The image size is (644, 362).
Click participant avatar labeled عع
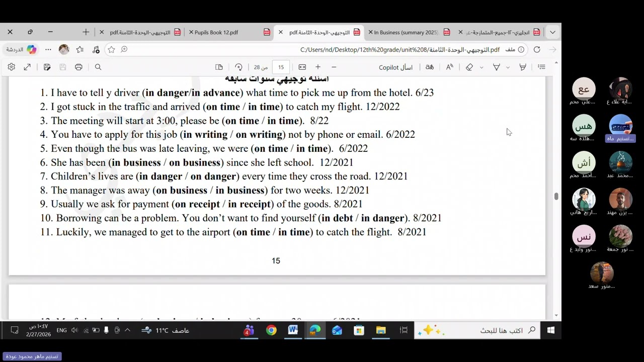pyautogui.click(x=584, y=89)
